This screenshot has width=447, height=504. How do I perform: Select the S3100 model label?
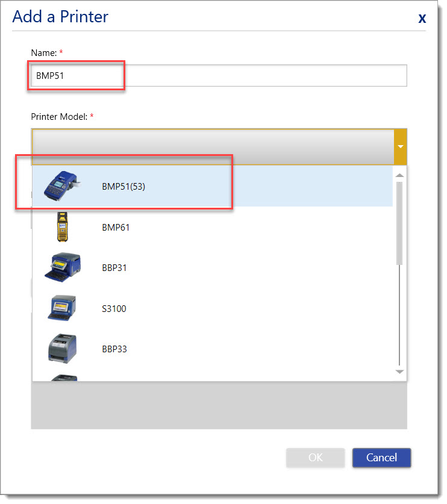pos(114,309)
